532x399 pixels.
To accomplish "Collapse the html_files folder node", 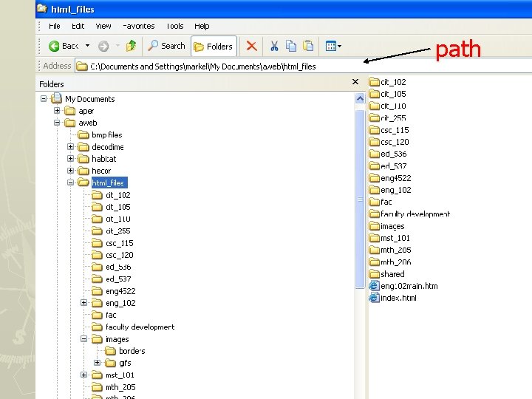I will [70, 183].
